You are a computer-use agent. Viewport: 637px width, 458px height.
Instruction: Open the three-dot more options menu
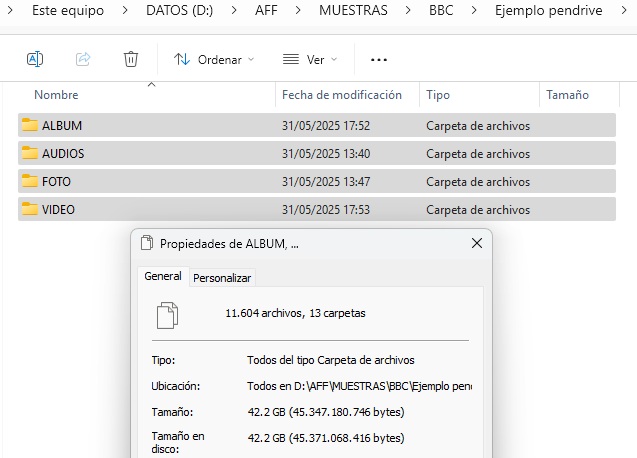[x=379, y=60]
